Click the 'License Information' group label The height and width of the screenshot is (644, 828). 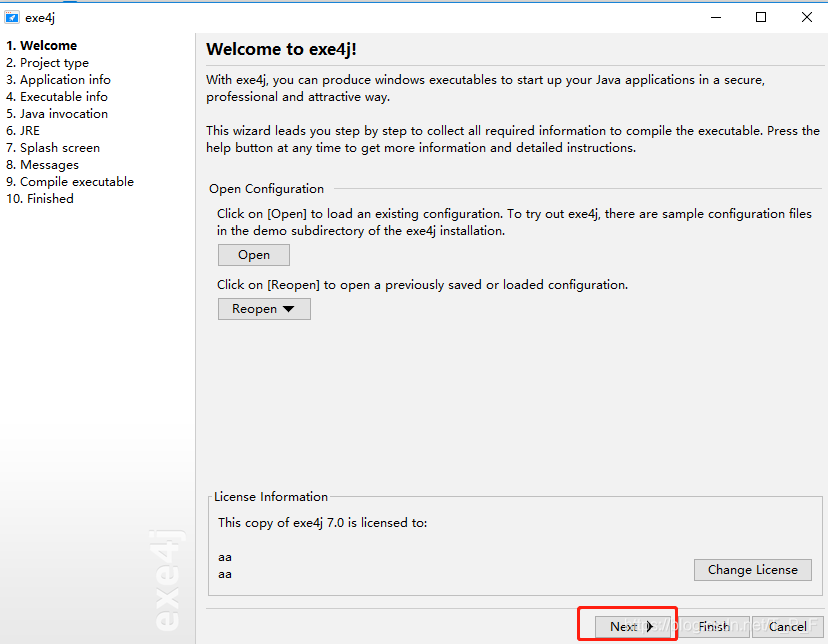pyautogui.click(x=271, y=497)
